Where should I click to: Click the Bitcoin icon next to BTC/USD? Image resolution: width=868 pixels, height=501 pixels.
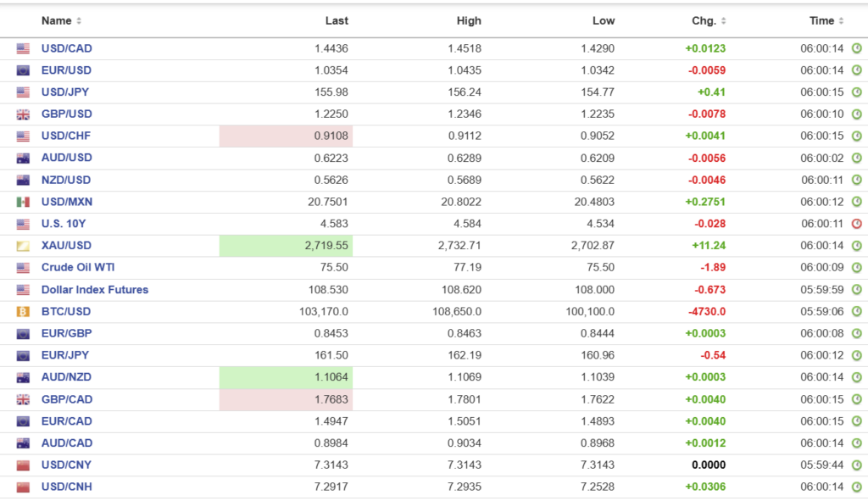[23, 312]
